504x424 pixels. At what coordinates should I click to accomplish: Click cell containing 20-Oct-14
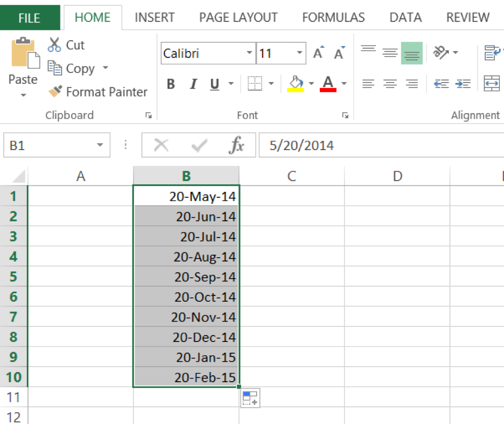(186, 296)
